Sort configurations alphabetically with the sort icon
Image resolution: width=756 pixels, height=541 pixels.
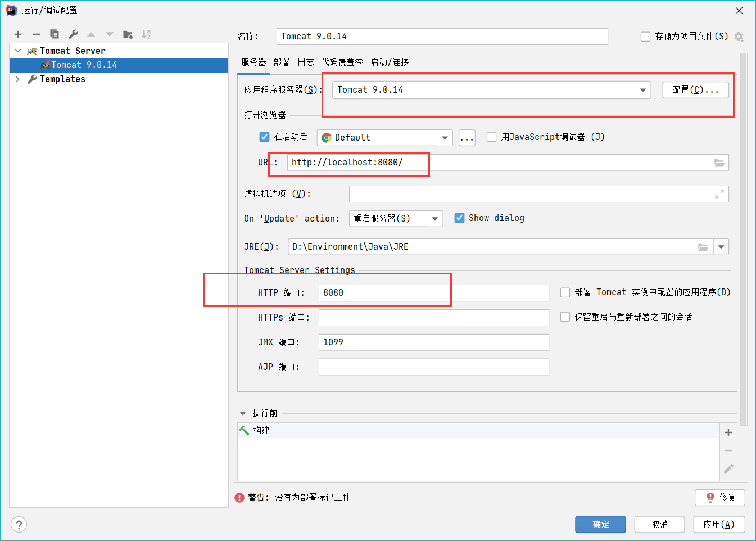(146, 34)
